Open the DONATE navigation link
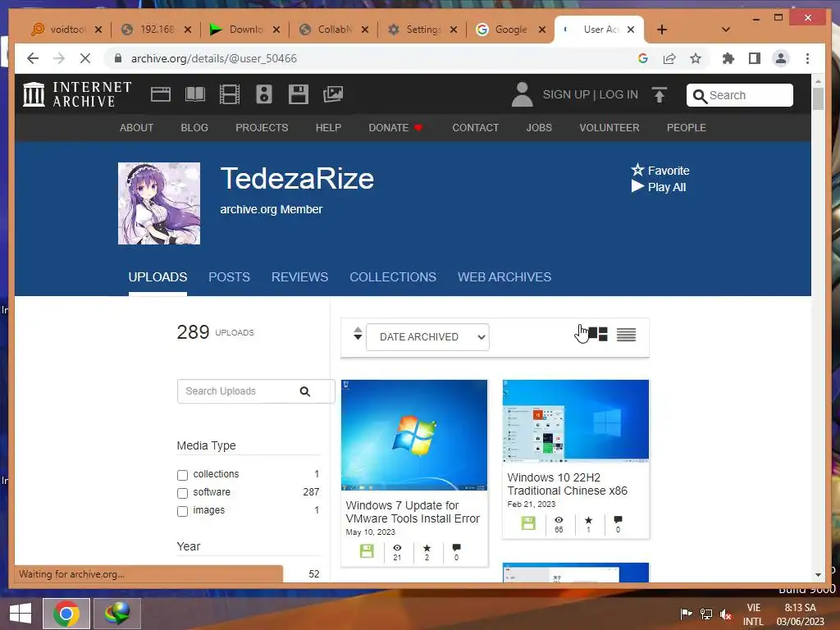Viewport: 840px width, 630px height. [395, 127]
